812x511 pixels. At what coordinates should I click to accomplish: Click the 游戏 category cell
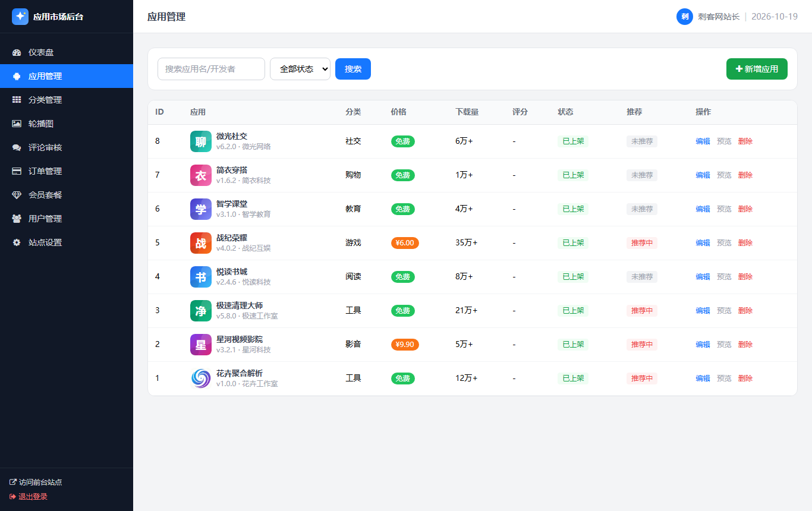[x=353, y=243]
